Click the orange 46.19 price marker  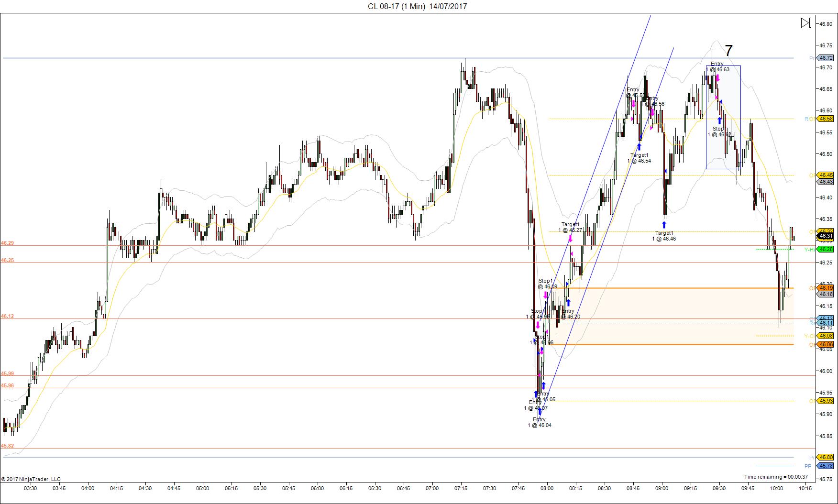(x=826, y=288)
